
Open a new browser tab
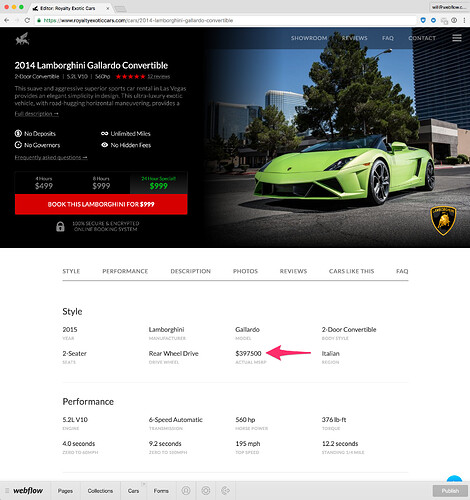click(120, 9)
